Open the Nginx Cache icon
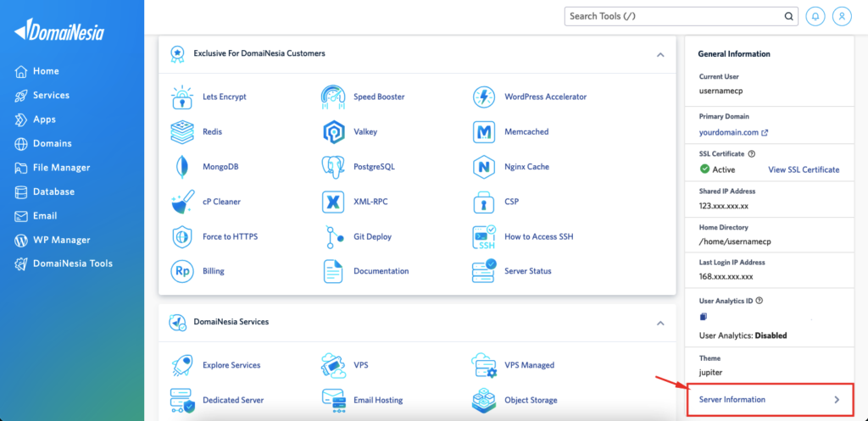 pyautogui.click(x=484, y=167)
